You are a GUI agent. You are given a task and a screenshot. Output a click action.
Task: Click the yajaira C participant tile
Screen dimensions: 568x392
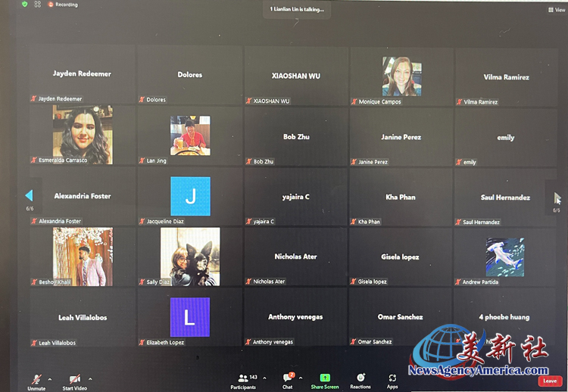coord(295,197)
